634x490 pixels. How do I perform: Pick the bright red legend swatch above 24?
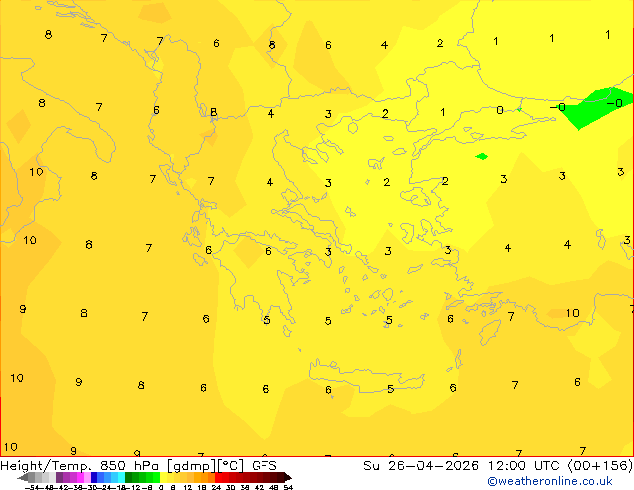click(x=218, y=477)
